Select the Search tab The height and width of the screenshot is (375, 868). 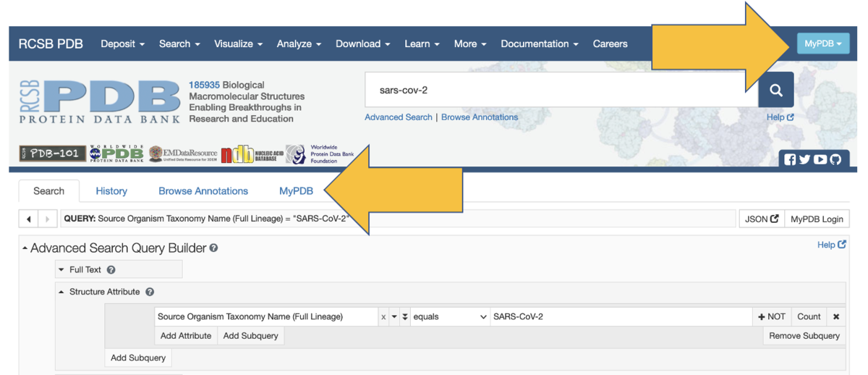click(x=49, y=191)
